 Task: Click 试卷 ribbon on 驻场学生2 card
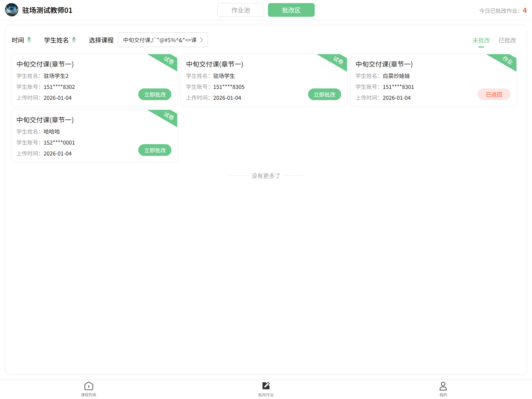point(168,61)
